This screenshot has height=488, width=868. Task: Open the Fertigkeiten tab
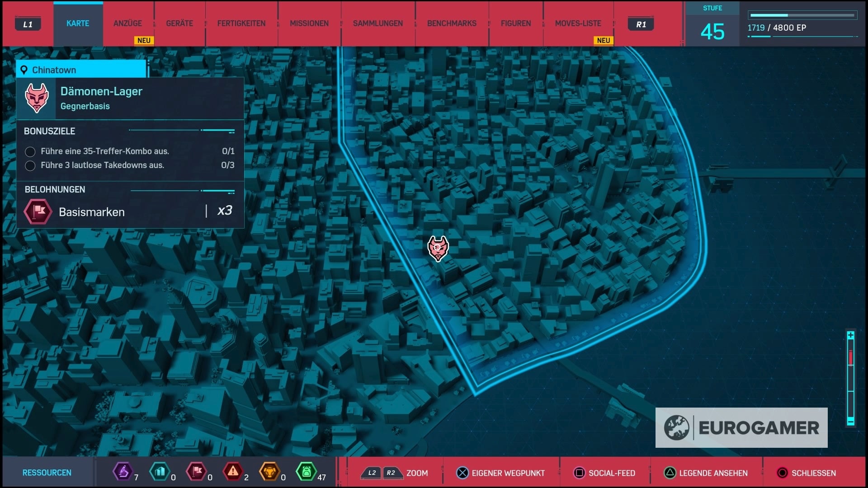[241, 23]
